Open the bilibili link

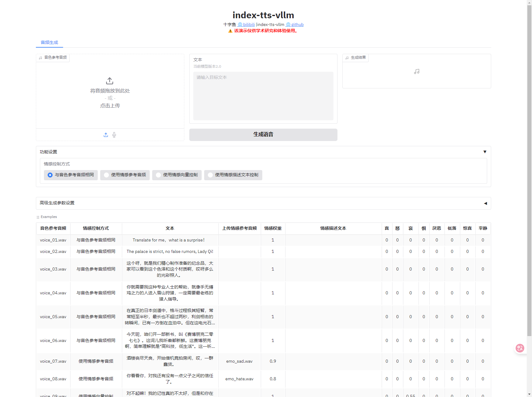pyautogui.click(x=249, y=25)
